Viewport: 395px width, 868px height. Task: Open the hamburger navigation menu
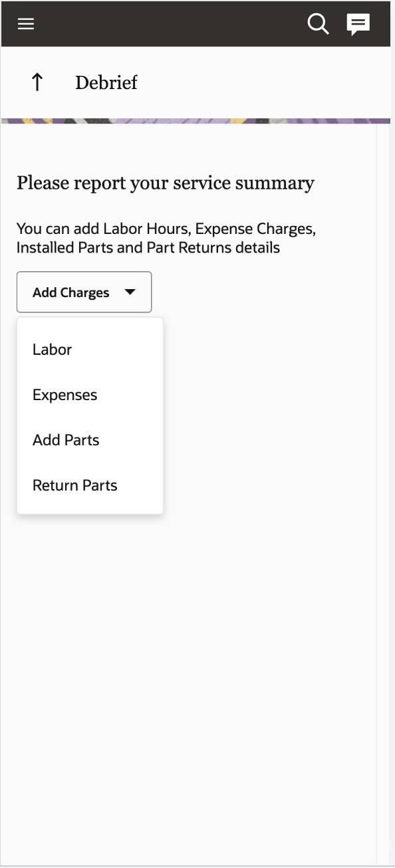coord(26,24)
